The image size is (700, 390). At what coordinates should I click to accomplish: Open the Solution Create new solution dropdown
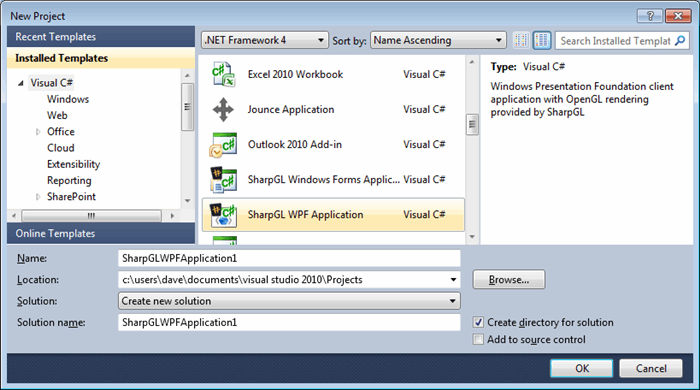289,301
